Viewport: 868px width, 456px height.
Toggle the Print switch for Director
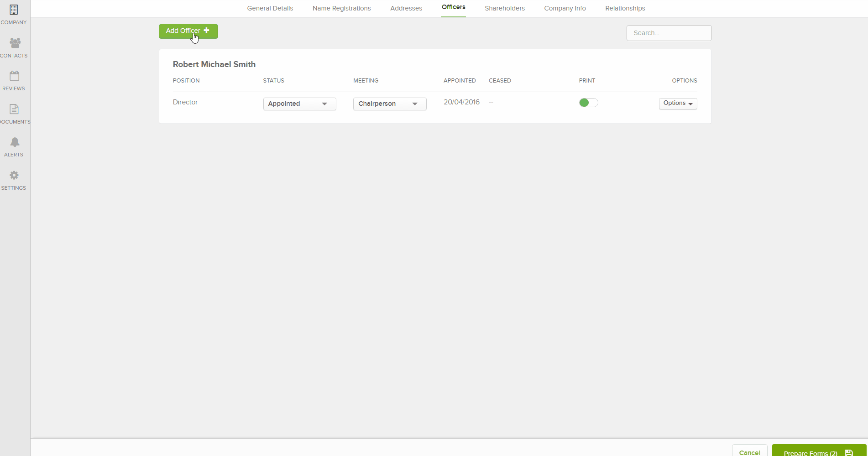(x=588, y=103)
